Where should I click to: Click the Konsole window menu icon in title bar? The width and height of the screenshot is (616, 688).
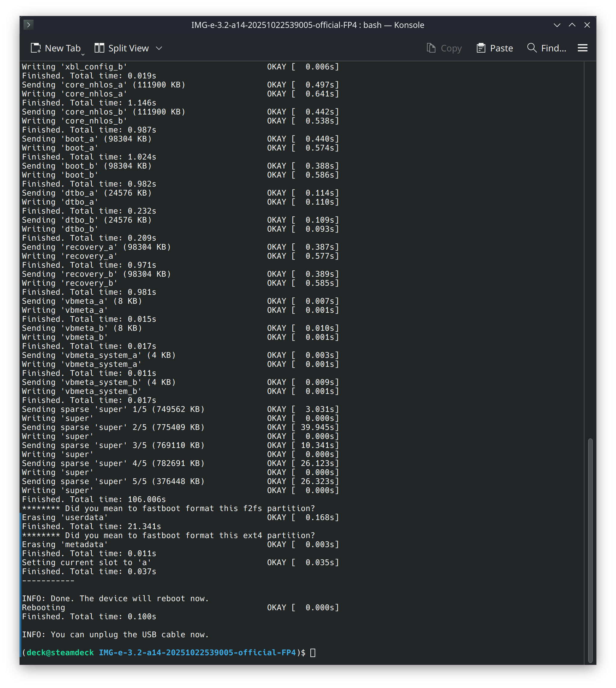pyautogui.click(x=29, y=25)
